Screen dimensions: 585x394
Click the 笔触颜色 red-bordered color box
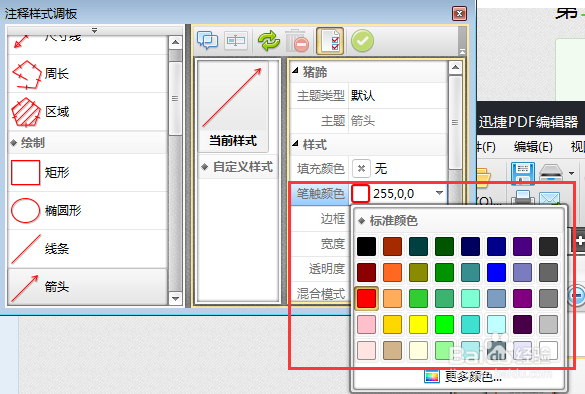pyautogui.click(x=360, y=193)
